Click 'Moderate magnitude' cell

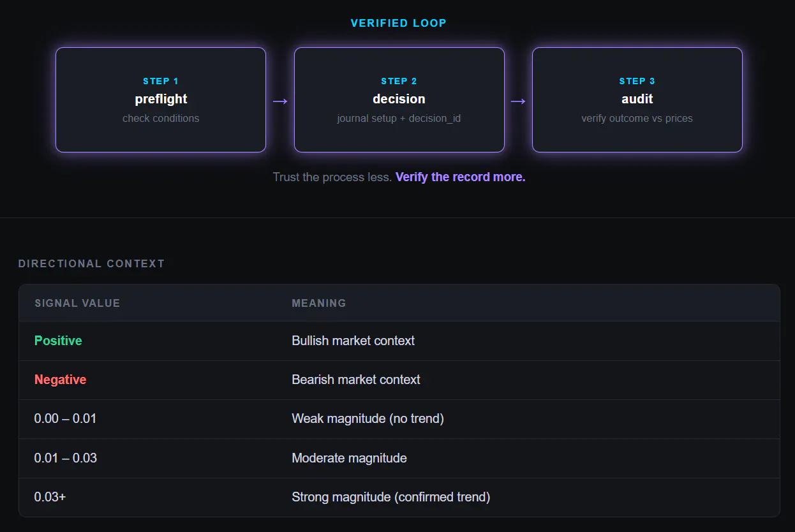pos(349,458)
